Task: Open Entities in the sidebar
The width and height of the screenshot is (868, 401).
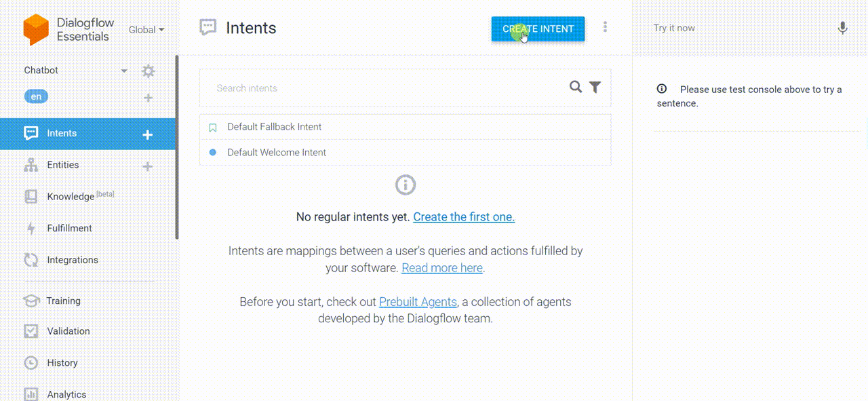Action: click(x=62, y=165)
